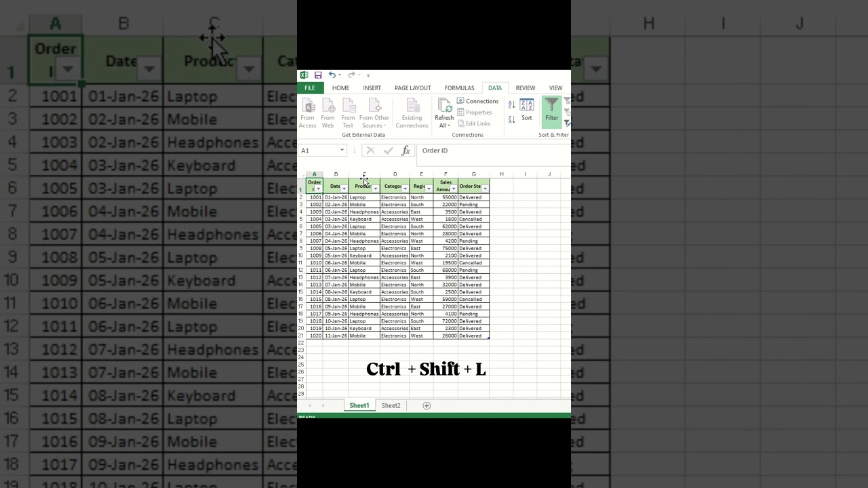The height and width of the screenshot is (488, 868).
Task: Switch to the FORMULAS tab
Action: point(459,88)
